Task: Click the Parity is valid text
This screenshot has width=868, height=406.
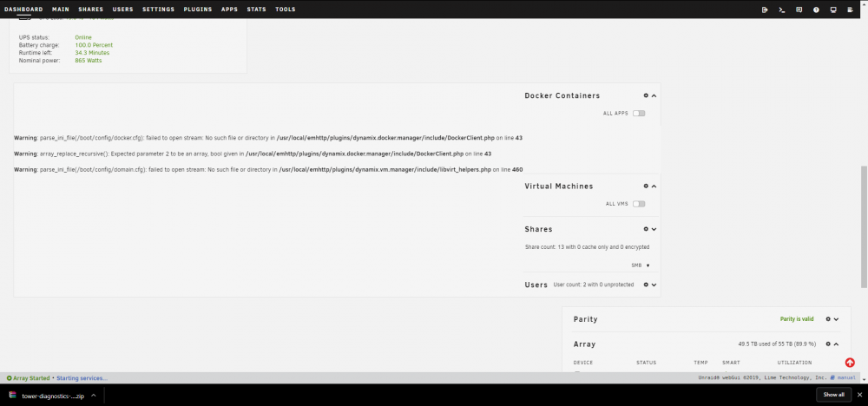Action: point(797,319)
